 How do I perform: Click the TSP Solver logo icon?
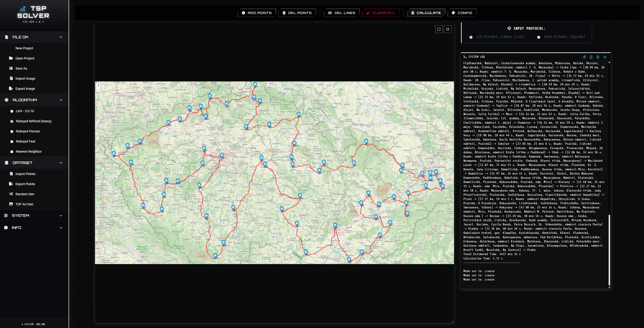[23, 9]
